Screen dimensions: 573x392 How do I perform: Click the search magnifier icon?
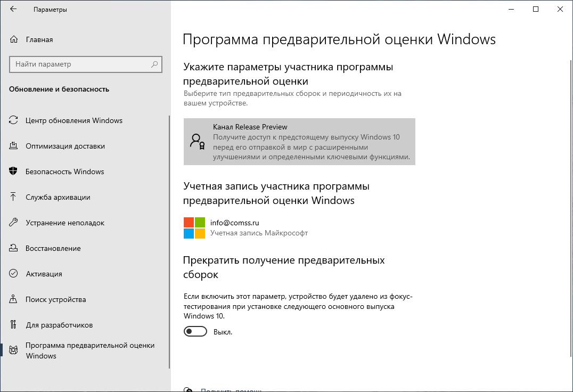154,64
